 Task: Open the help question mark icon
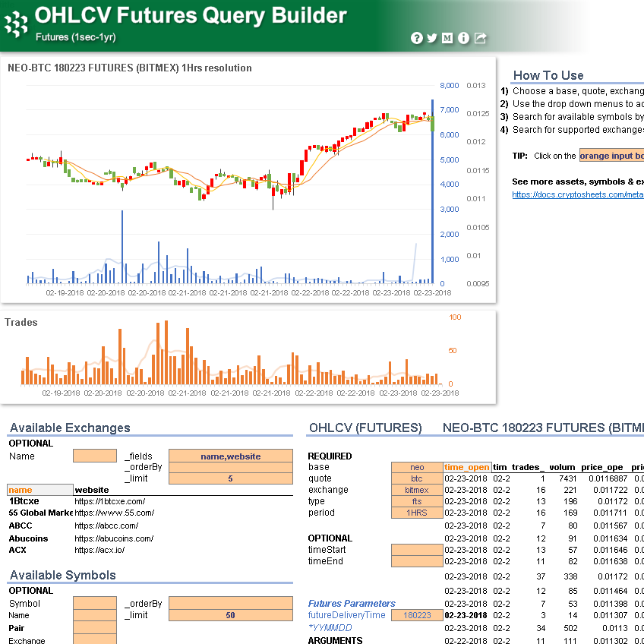(417, 38)
